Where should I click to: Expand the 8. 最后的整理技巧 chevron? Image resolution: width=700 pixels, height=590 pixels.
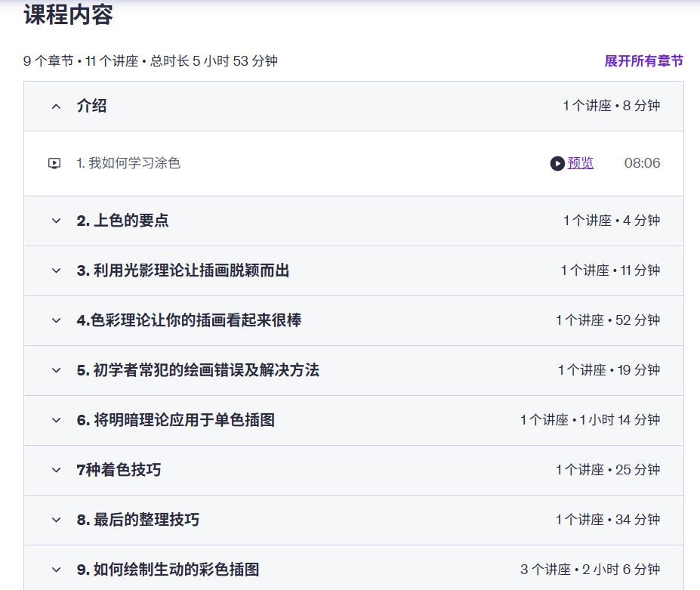point(56,520)
